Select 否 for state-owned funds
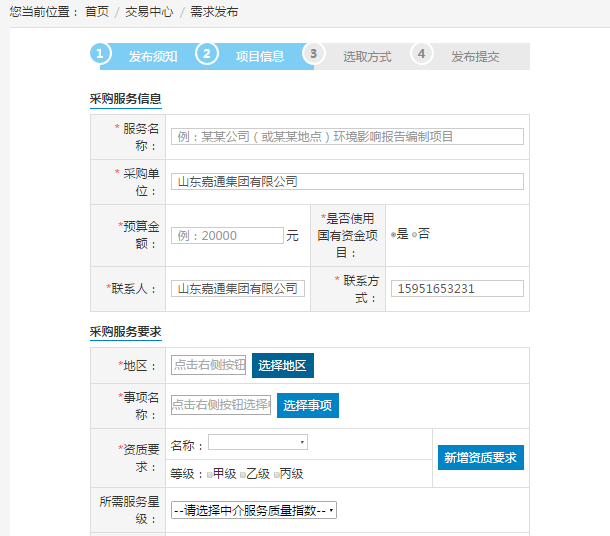This screenshot has height=536, width=610. click(x=414, y=234)
